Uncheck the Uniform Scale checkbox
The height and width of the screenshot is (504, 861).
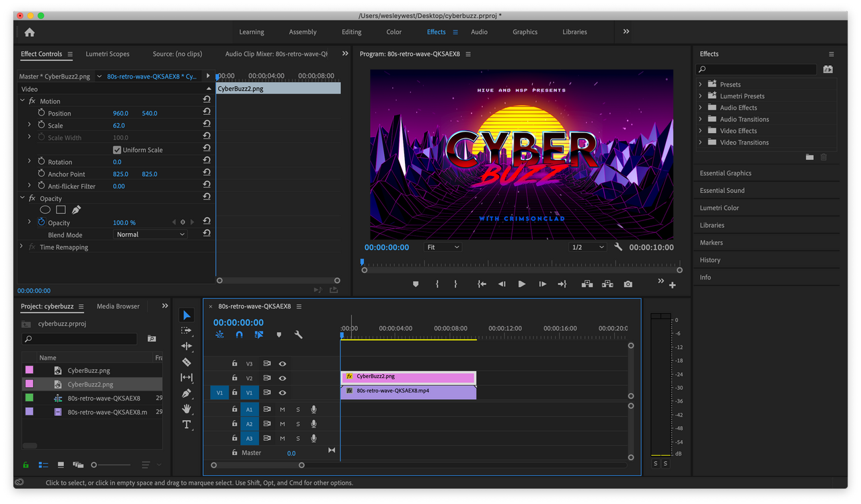coord(117,150)
